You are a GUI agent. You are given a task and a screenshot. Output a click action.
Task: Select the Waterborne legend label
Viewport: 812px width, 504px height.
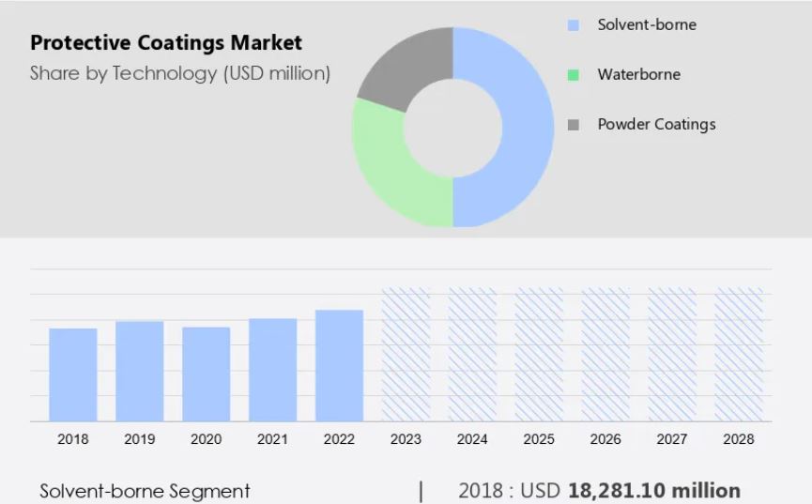[x=638, y=75]
